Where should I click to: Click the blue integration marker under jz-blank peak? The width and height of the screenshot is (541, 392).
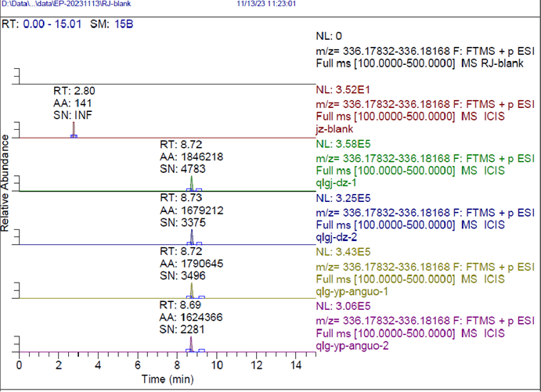pyautogui.click(x=74, y=136)
